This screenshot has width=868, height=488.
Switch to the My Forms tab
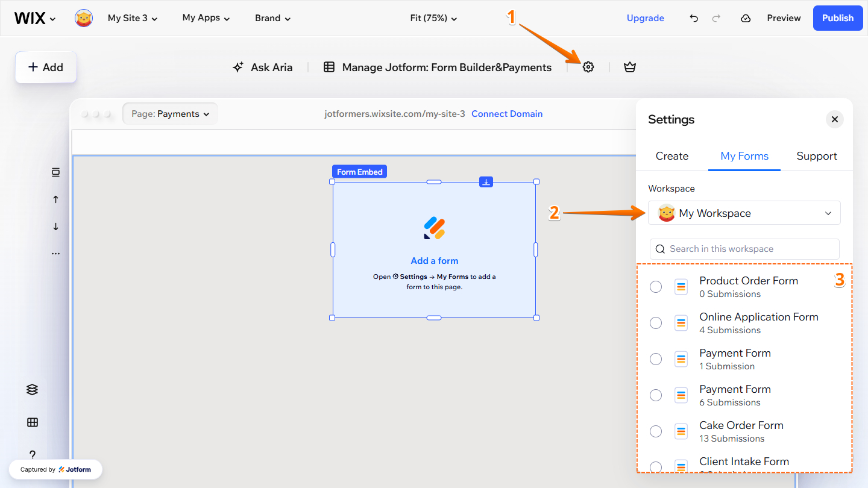744,156
